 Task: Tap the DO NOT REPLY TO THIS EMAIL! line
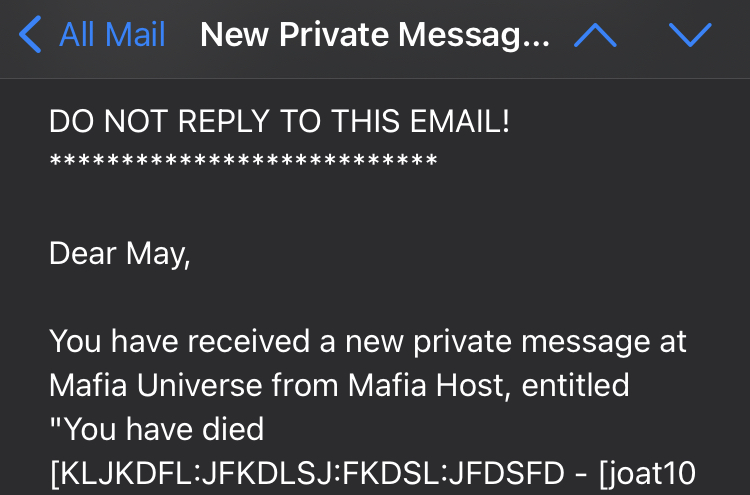coord(280,121)
